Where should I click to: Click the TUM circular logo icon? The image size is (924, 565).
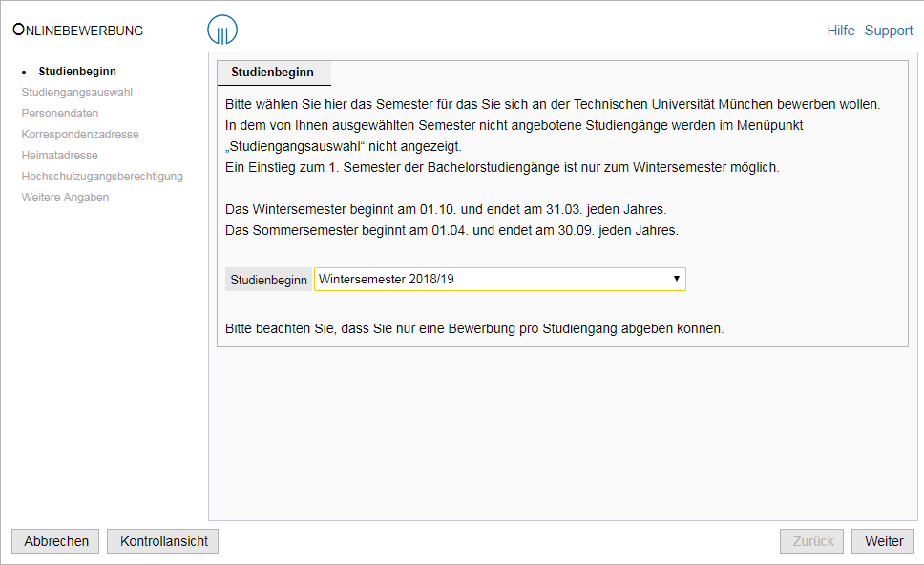click(222, 30)
